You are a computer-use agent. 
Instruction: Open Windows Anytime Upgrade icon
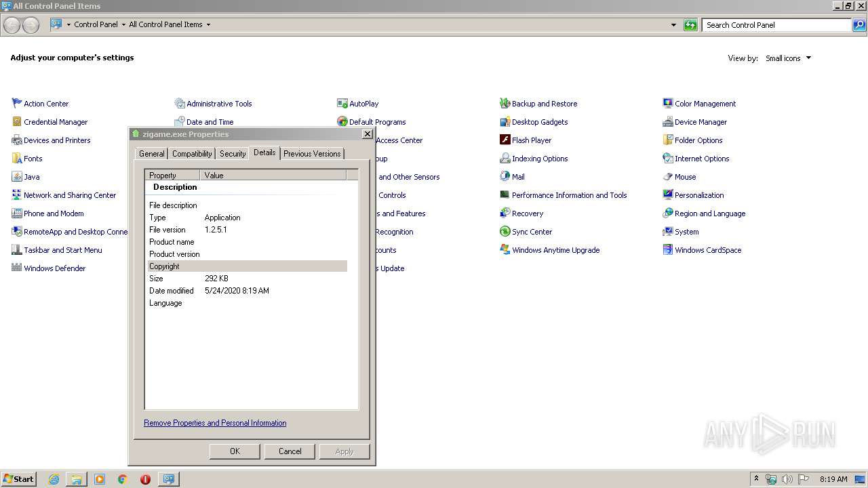(505, 249)
